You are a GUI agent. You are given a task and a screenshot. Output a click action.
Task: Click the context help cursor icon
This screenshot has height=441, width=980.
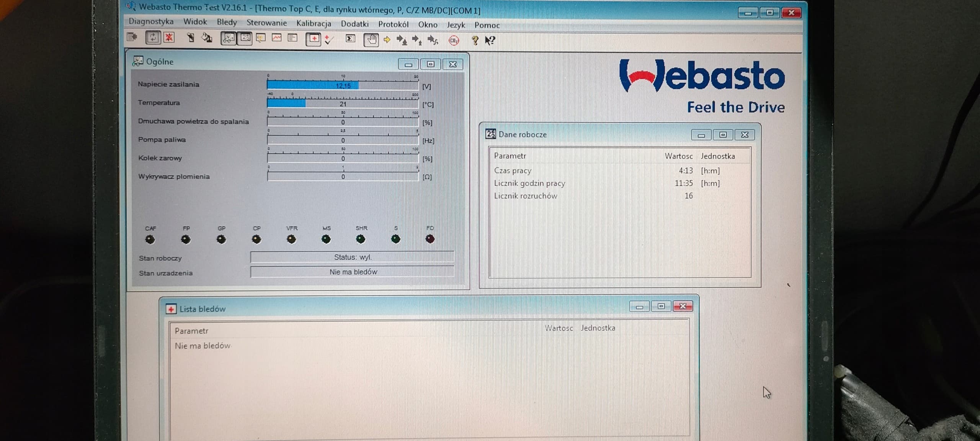[490, 40]
